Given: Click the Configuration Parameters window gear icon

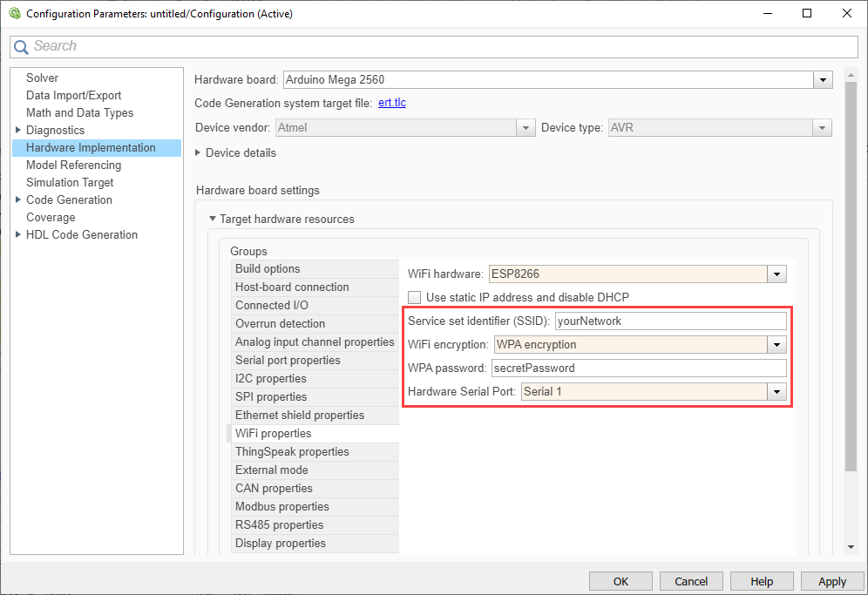Looking at the screenshot, I should [x=14, y=14].
